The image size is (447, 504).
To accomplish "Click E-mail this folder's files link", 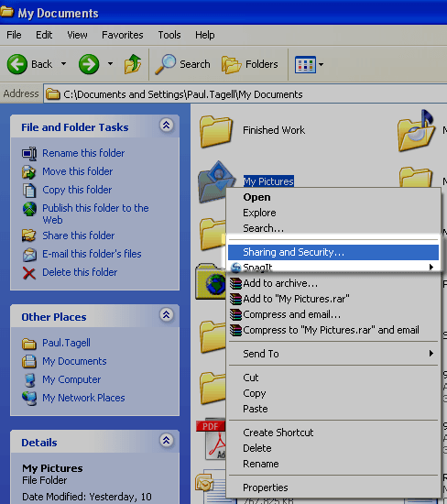I will (x=92, y=254).
